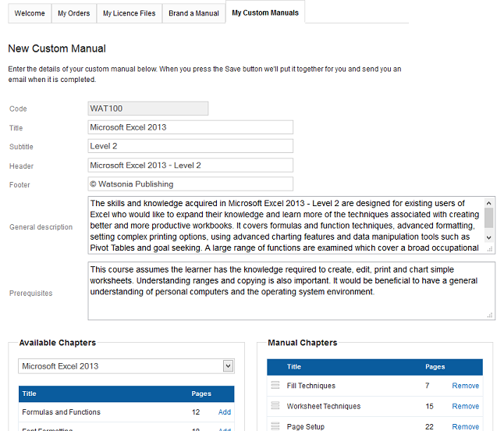Screen dimensions: 504x431
Task: Remove Page Setup chapter
Action: point(466,427)
